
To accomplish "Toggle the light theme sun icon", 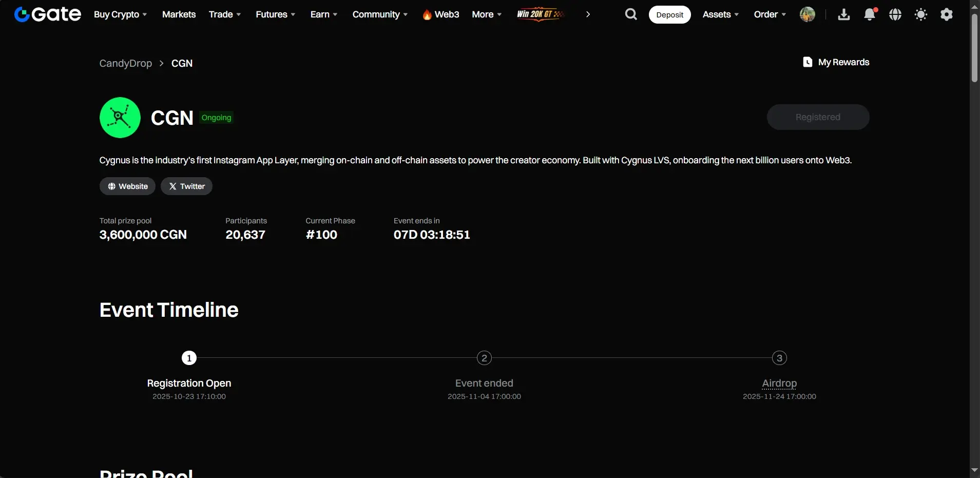I will (x=921, y=14).
